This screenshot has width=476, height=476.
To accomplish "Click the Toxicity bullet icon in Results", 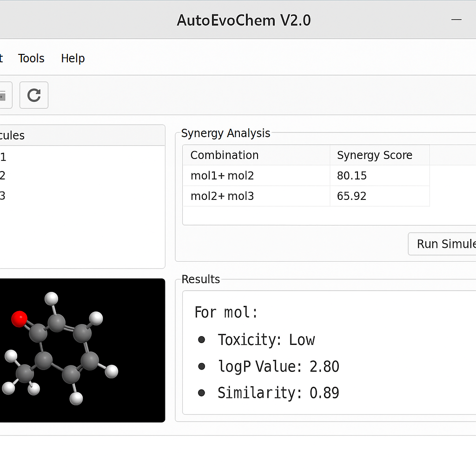I will coord(202,340).
